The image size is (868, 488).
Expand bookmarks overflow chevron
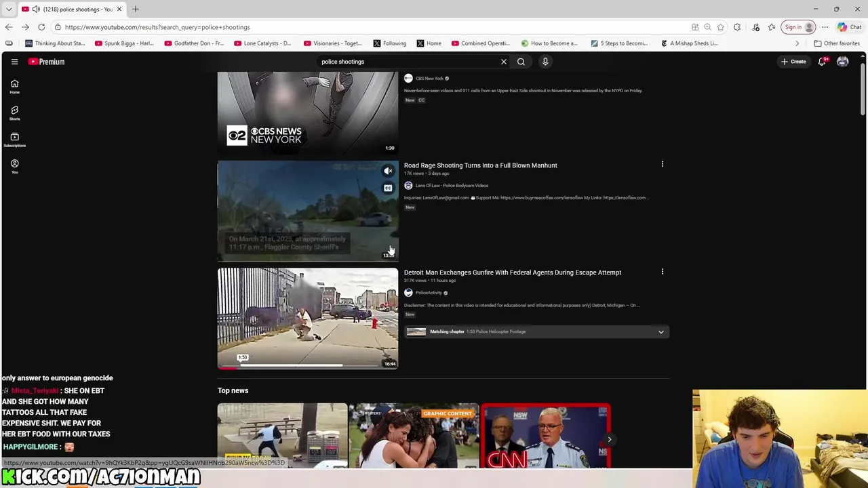(x=797, y=43)
